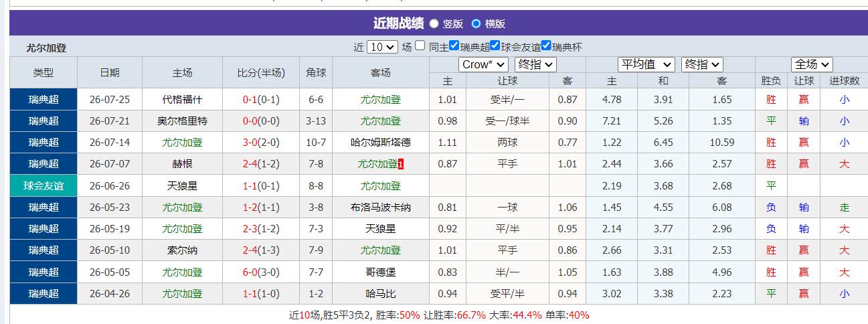Select the 横版 layout radio button

[476, 23]
